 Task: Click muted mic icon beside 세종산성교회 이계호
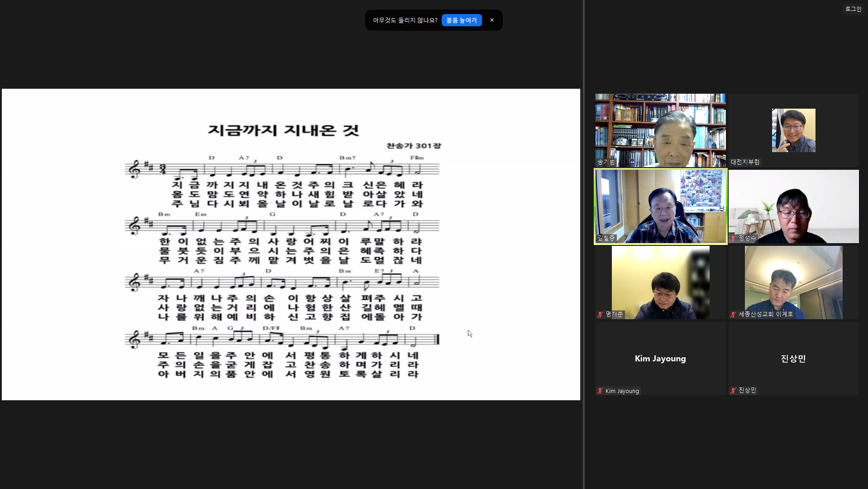pos(733,314)
